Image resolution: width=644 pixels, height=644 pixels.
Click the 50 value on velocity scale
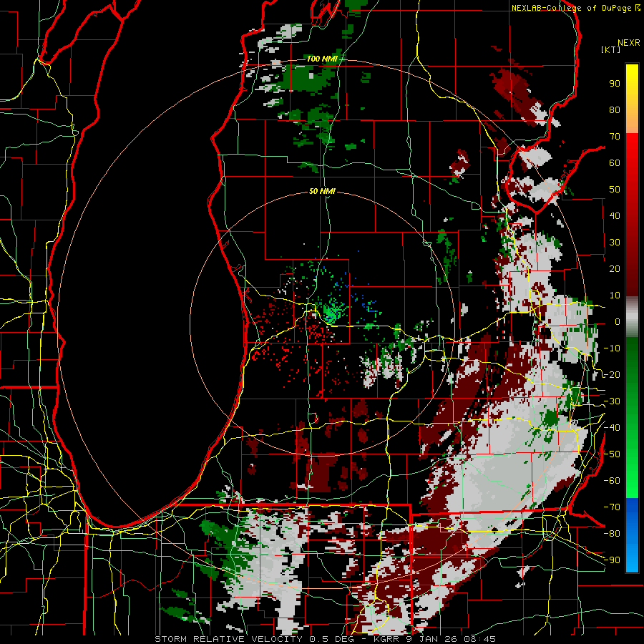point(615,190)
